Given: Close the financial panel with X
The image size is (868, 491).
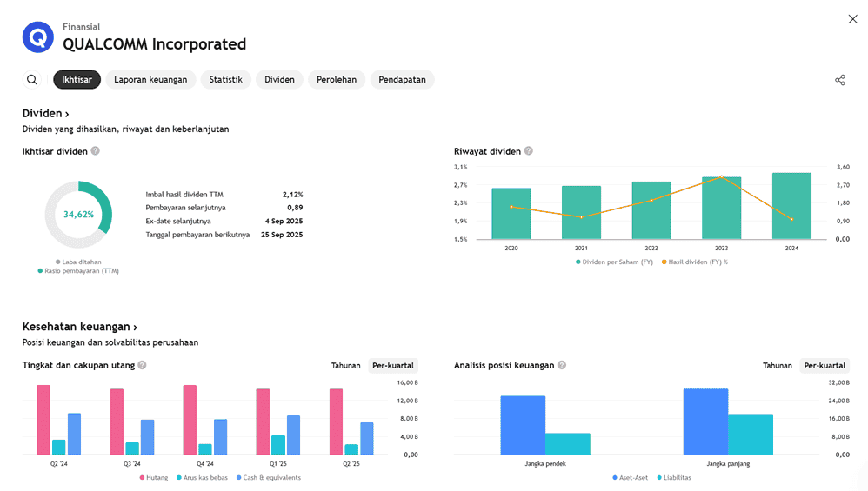Looking at the screenshot, I should click(852, 19).
